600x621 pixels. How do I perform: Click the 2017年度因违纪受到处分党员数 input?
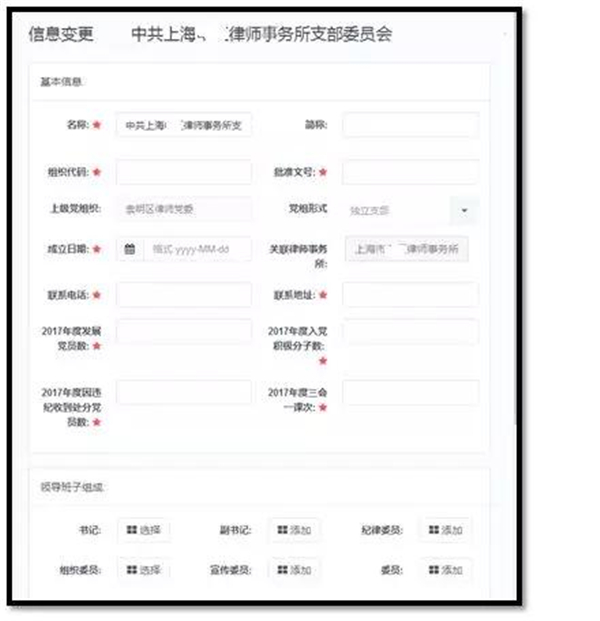[x=184, y=392]
